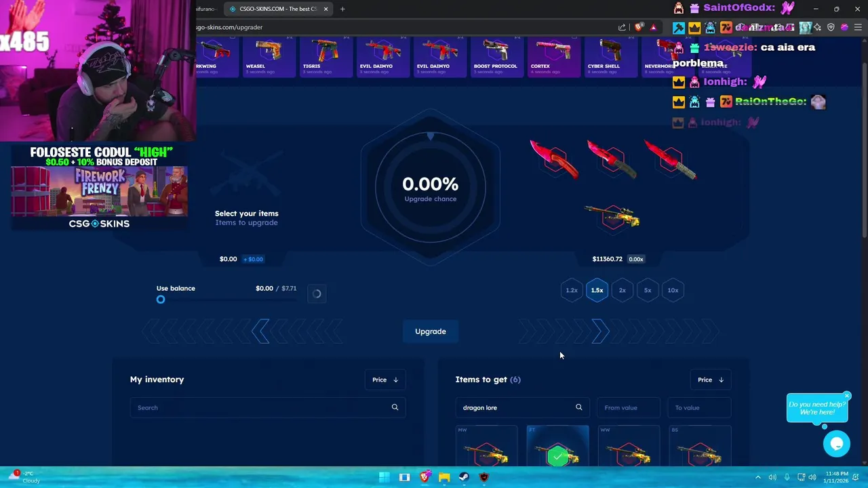Open Brave browser from the taskbar
Image resolution: width=868 pixels, height=488 pixels.
pyautogui.click(x=425, y=477)
